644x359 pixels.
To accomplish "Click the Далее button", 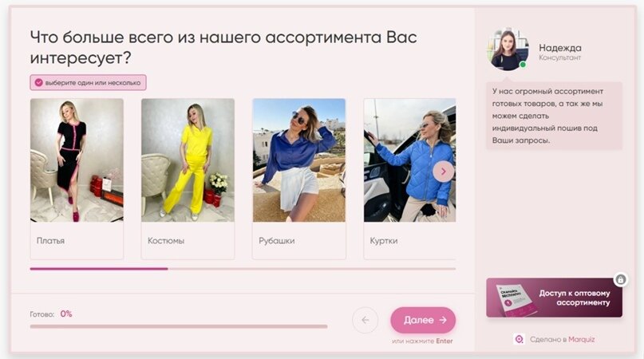I will point(423,320).
